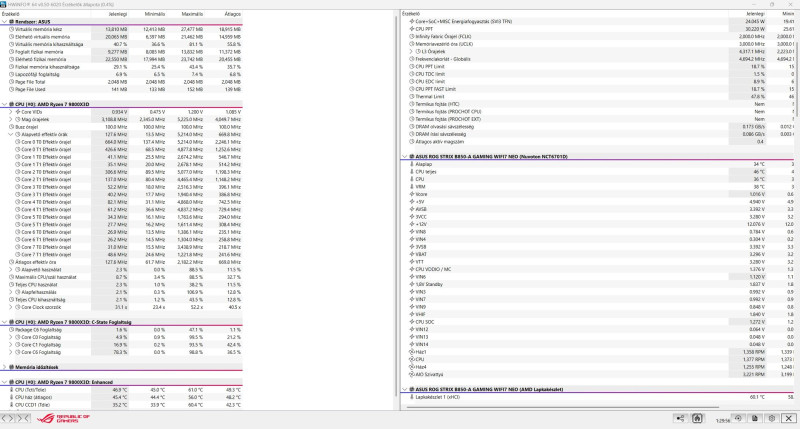This screenshot has width=800, height=429.
Task: Click the Jelenlegi column header in right panel
Action: pyautogui.click(x=755, y=14)
